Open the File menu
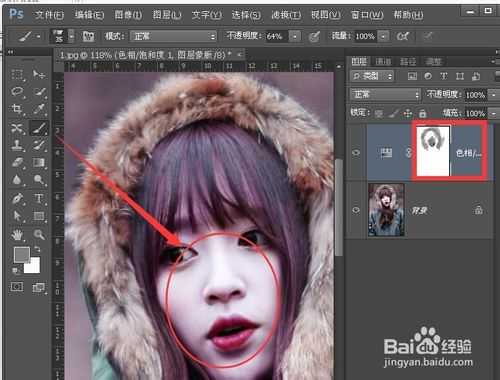This screenshot has width=500, height=380. point(49,15)
